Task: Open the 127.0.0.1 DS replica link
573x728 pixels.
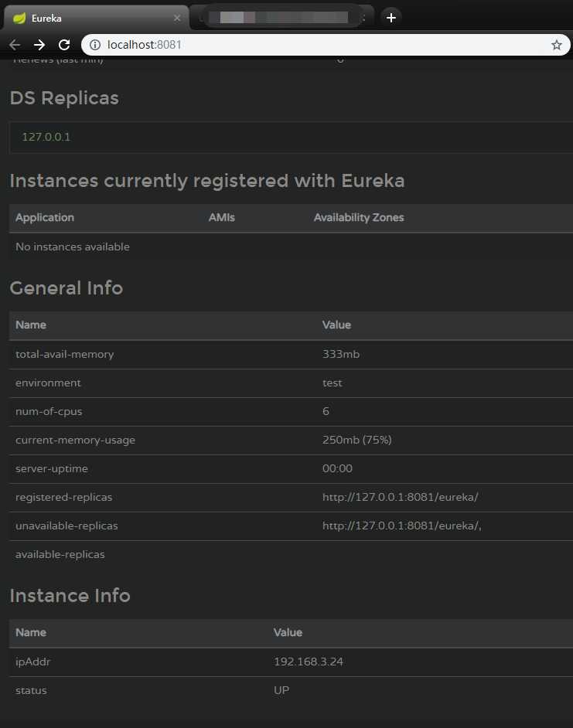Action: (x=46, y=137)
